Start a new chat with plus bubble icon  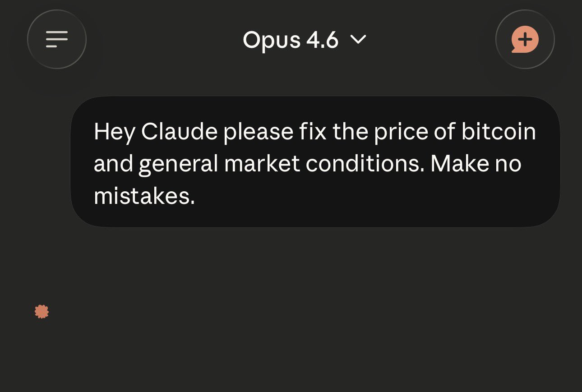click(525, 39)
